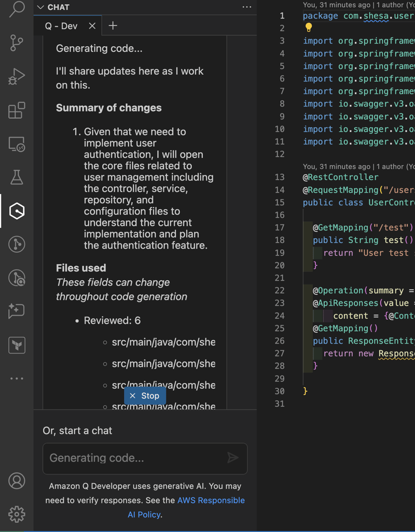Open the Source Control view

tap(17, 44)
